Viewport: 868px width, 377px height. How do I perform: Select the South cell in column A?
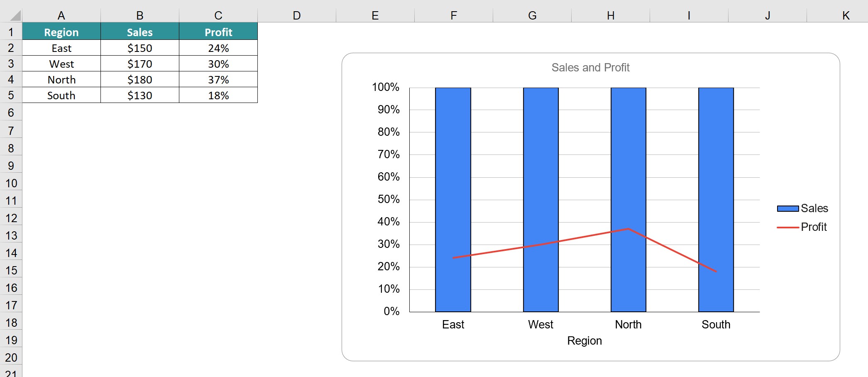(x=61, y=95)
